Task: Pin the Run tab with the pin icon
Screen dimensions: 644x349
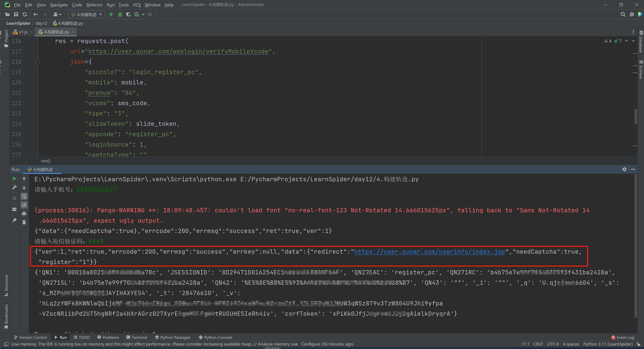Action: 15,220
